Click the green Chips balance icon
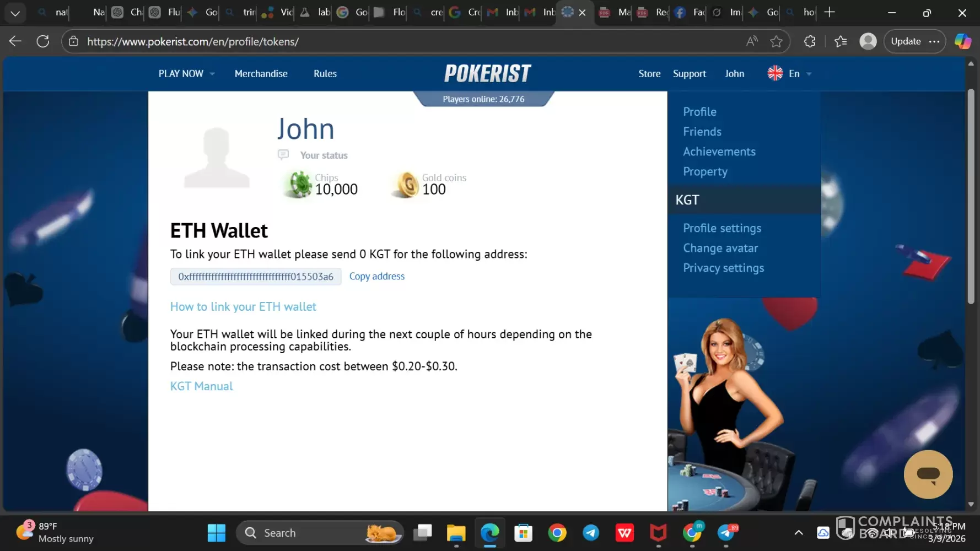Screen dimensions: 980x551 [x=300, y=185]
